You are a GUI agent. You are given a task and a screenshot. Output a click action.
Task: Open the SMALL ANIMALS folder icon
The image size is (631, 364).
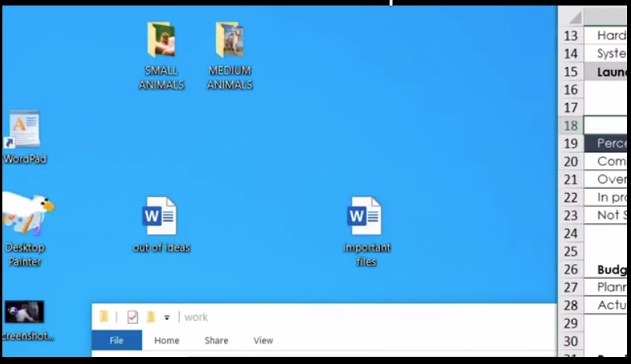161,40
